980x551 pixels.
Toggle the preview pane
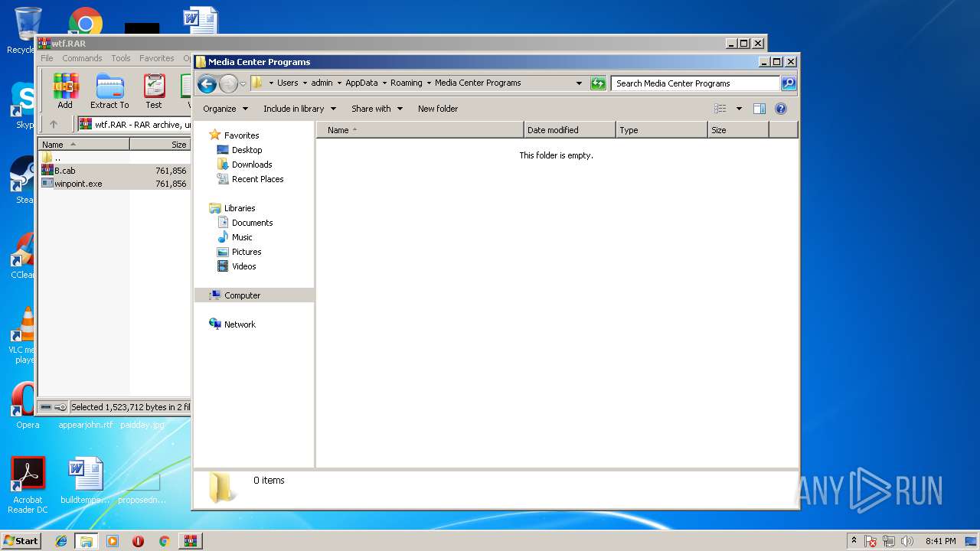(x=759, y=109)
